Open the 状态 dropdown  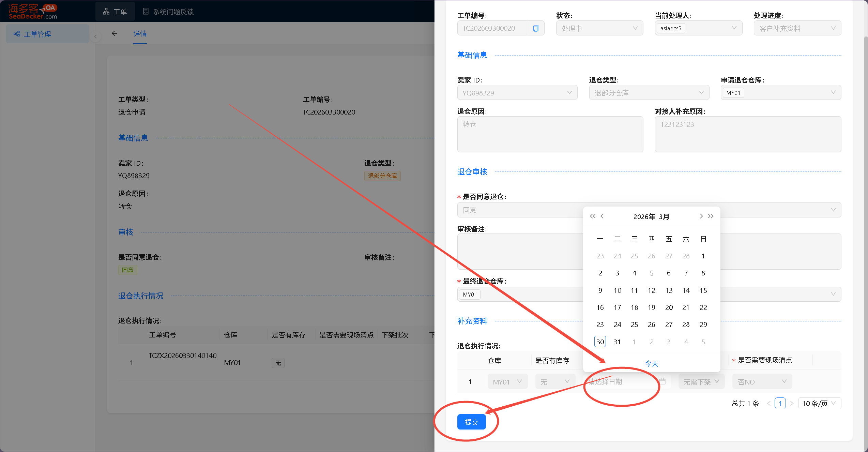(599, 28)
